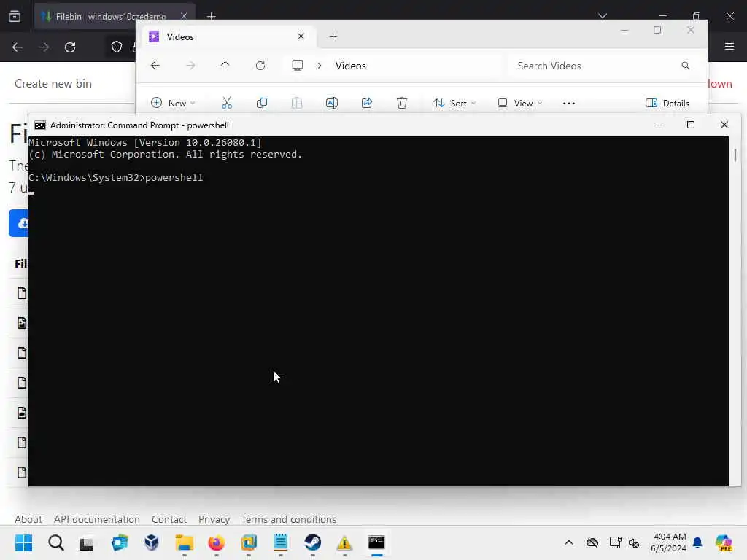The image size is (747, 560).
Task: Click the network tray icon
Action: click(x=615, y=542)
